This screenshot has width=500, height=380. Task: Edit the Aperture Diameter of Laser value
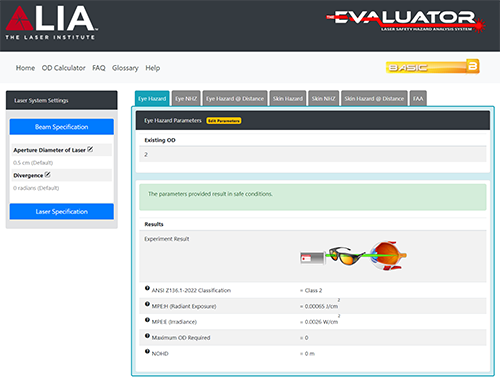click(90, 149)
